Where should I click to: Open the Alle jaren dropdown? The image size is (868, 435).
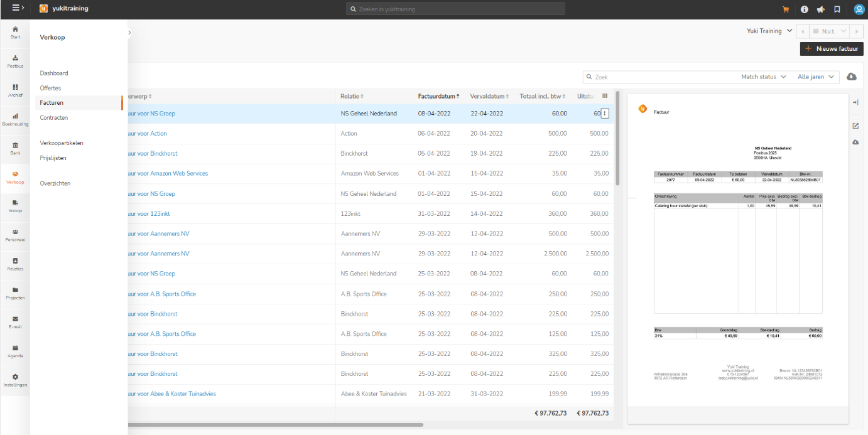click(x=816, y=77)
